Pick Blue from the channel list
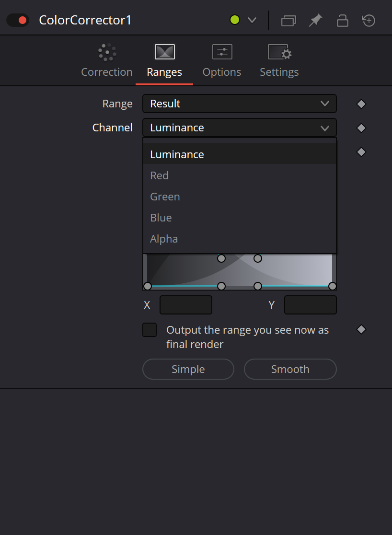 pos(240,218)
